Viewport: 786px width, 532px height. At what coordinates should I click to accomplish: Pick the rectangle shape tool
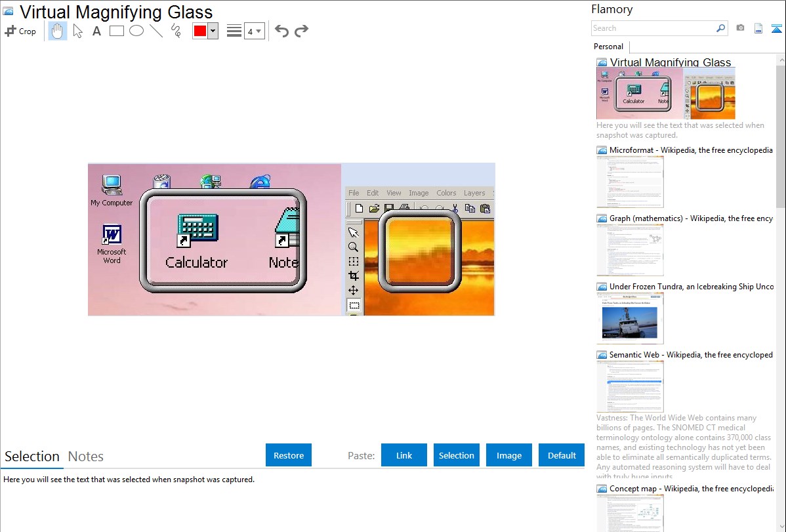(x=116, y=31)
